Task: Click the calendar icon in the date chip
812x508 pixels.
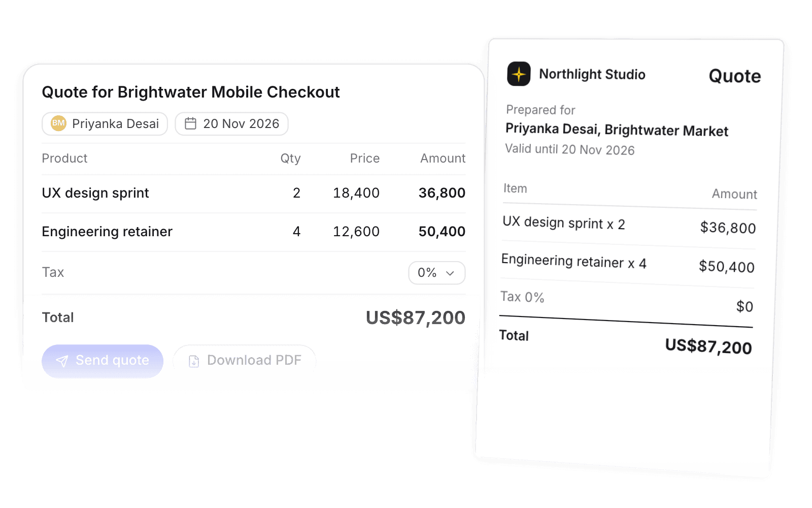Action: click(190, 123)
